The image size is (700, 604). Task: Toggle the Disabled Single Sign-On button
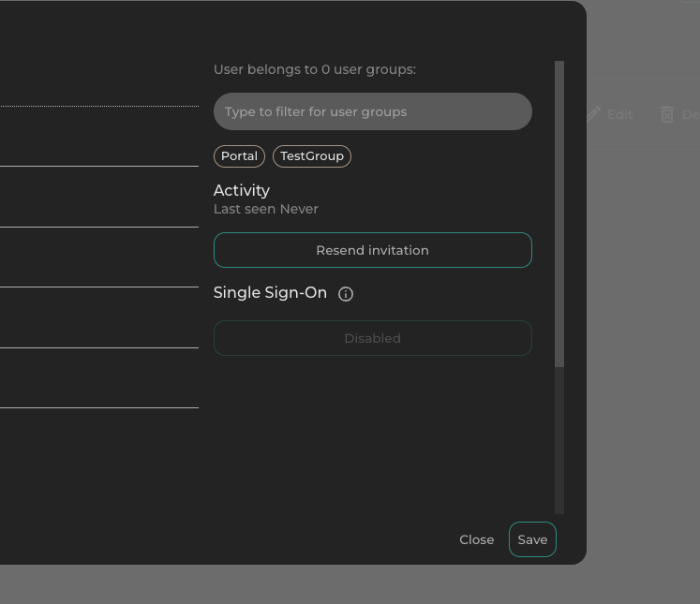[372, 338]
